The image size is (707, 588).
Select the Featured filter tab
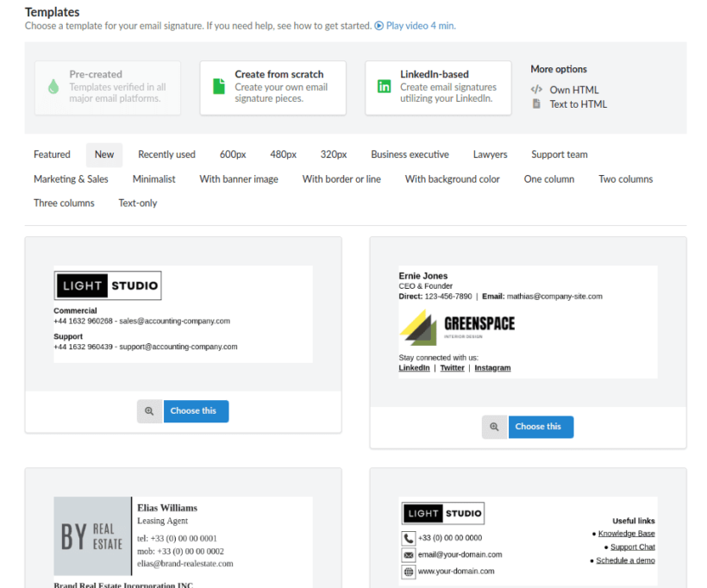[52, 154]
